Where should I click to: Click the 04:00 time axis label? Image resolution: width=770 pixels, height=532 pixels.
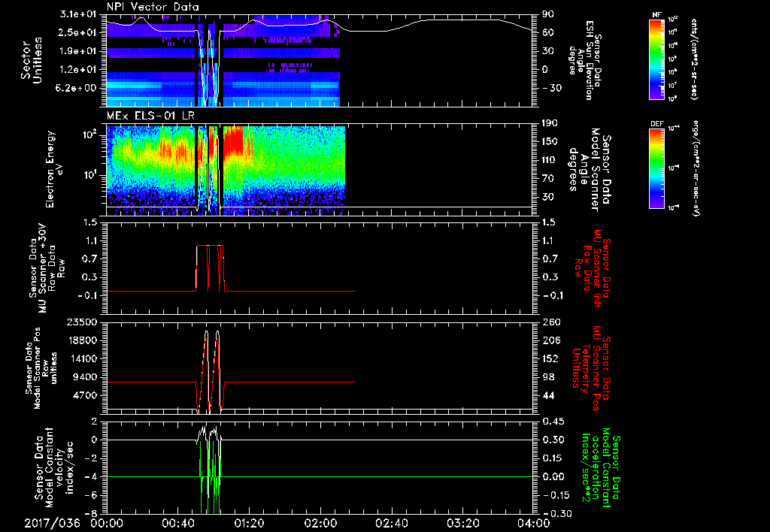534,523
